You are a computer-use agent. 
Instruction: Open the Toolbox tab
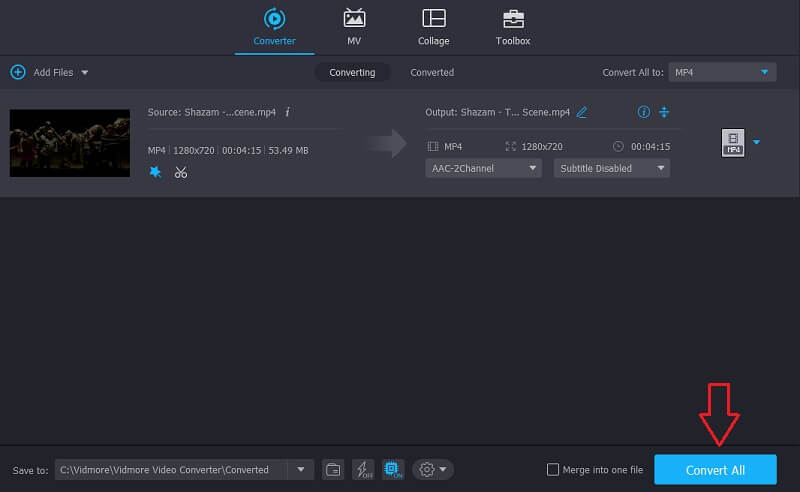pos(513,27)
